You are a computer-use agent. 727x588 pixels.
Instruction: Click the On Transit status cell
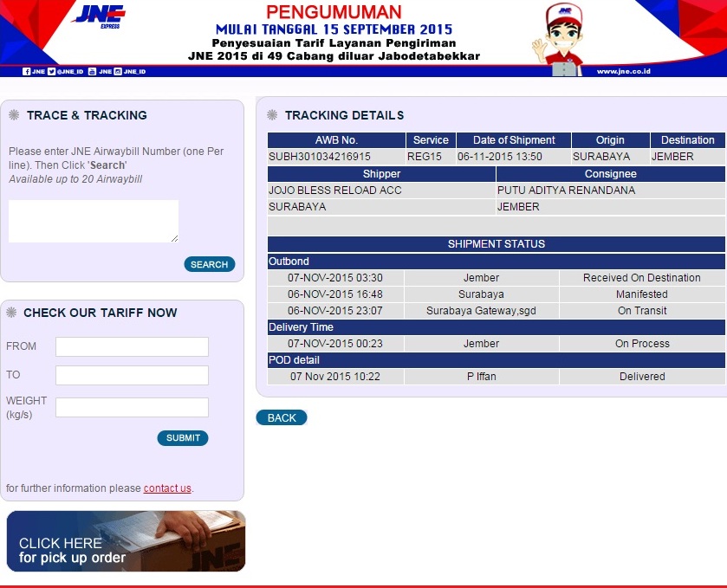(642, 310)
